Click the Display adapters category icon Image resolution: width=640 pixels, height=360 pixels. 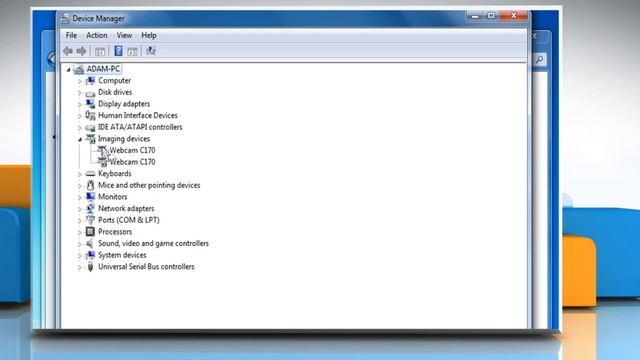pos(90,104)
